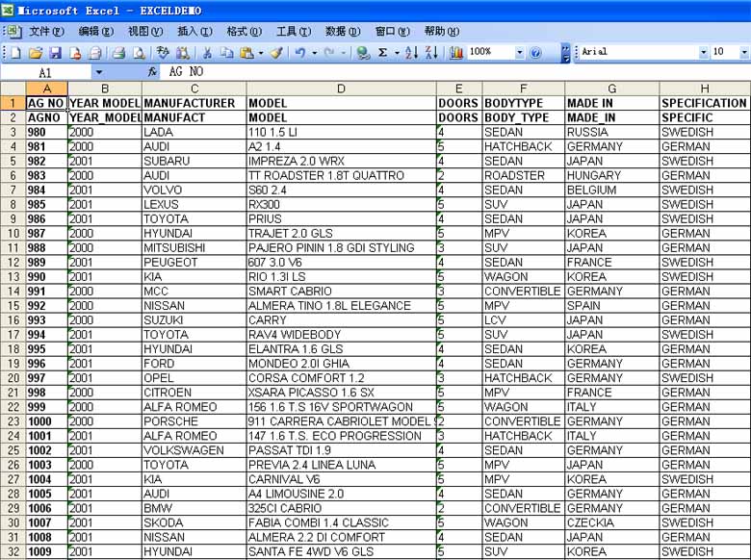
Task: Select column D header
Action: click(341, 89)
